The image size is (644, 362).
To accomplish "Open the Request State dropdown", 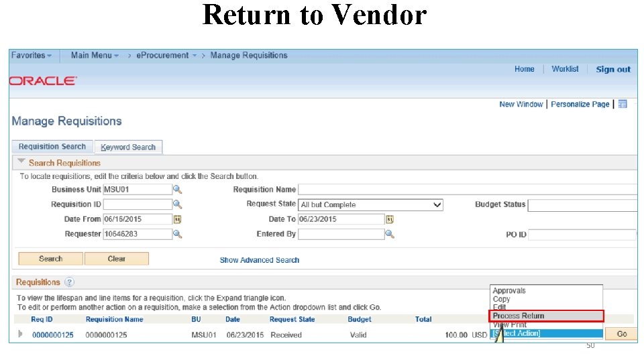I will [x=371, y=205].
